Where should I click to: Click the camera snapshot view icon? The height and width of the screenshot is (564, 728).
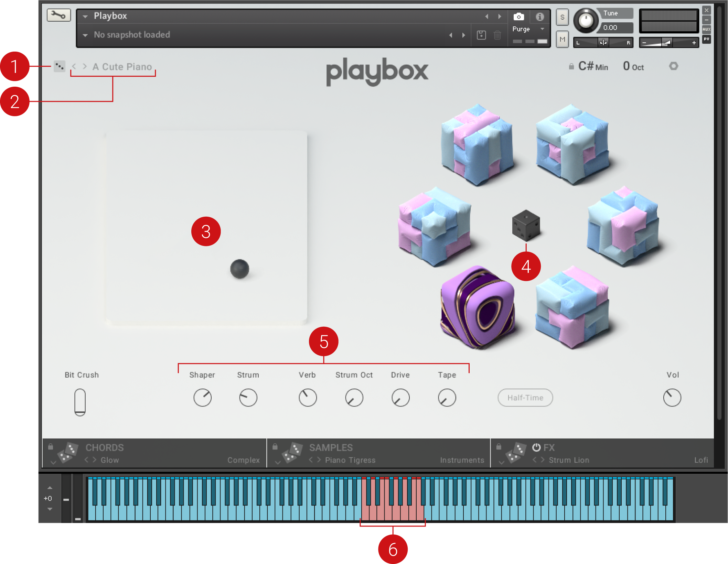518,17
